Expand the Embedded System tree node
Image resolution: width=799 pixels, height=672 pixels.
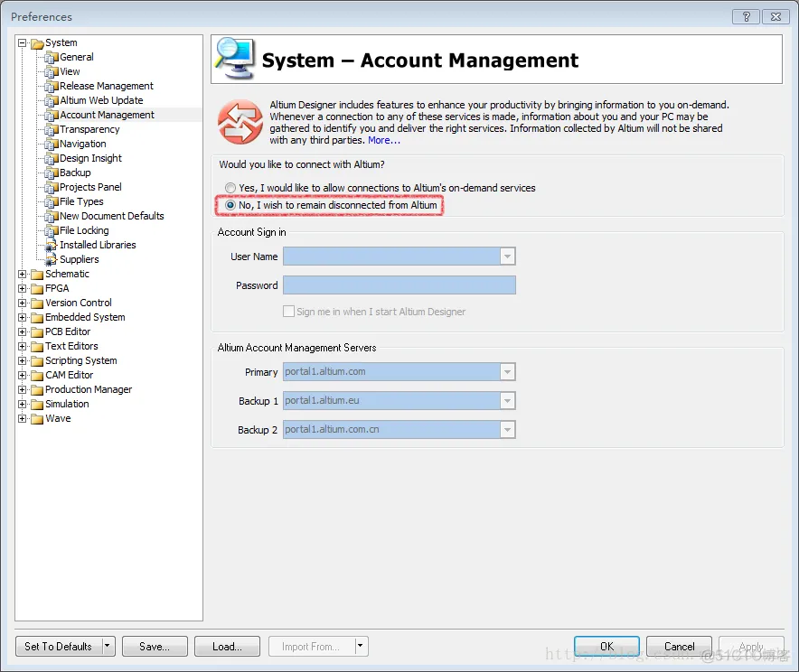(x=23, y=317)
